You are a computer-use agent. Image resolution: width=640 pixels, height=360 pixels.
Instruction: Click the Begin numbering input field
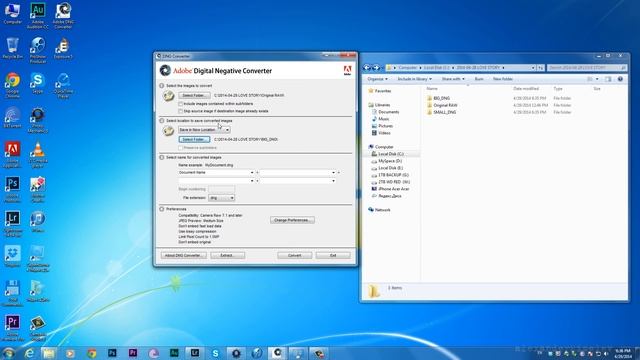[222, 189]
